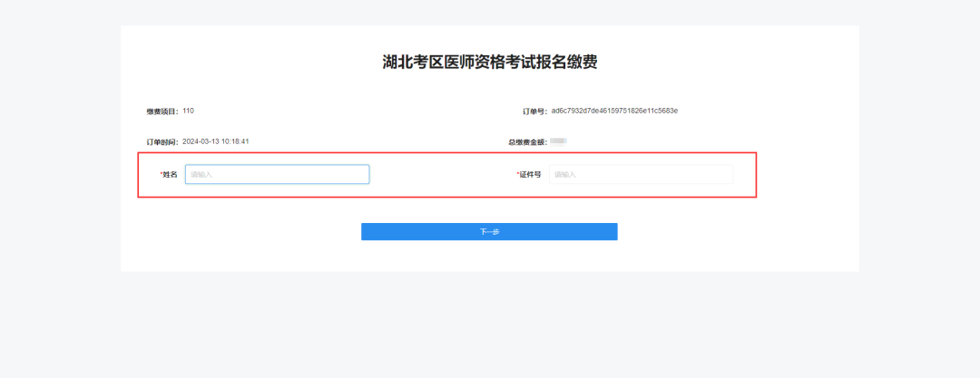Focus the 证件号 ID number input field
This screenshot has height=378, width=980.
coord(641,174)
